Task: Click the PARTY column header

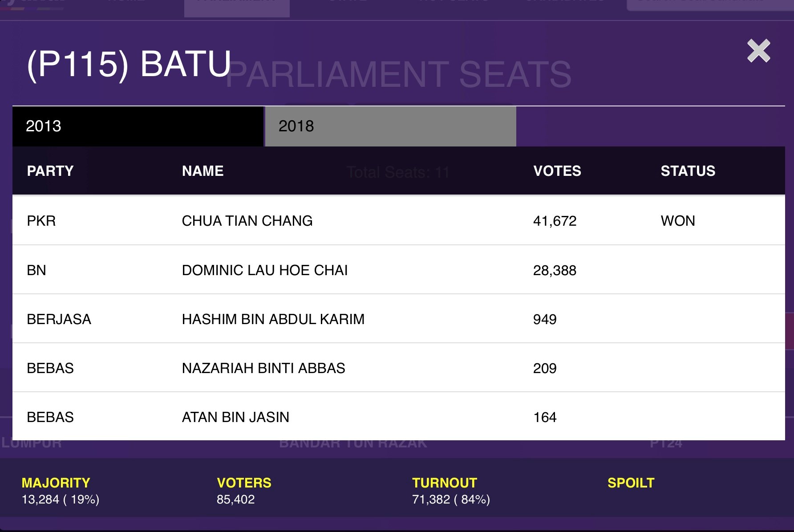Action: [x=50, y=171]
